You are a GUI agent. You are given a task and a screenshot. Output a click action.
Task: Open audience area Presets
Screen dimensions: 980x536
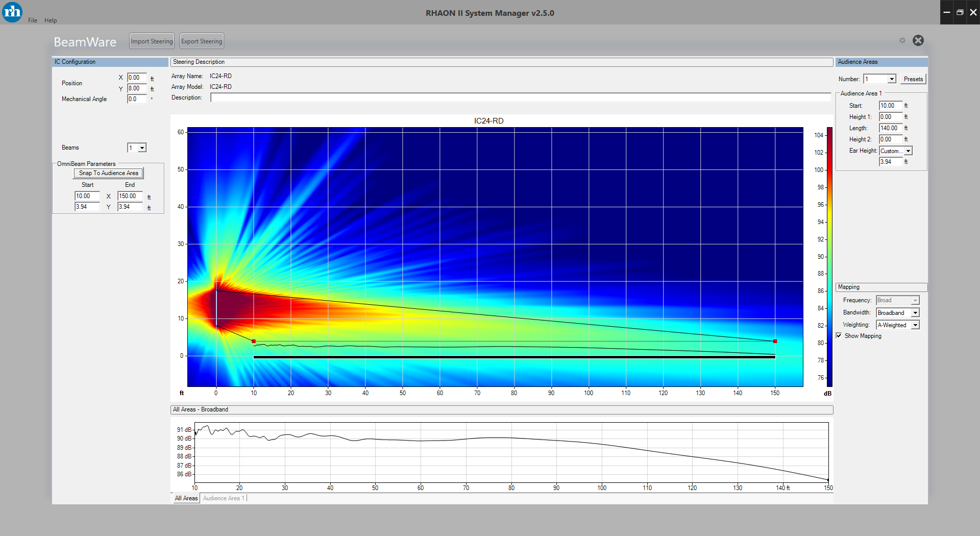click(913, 79)
